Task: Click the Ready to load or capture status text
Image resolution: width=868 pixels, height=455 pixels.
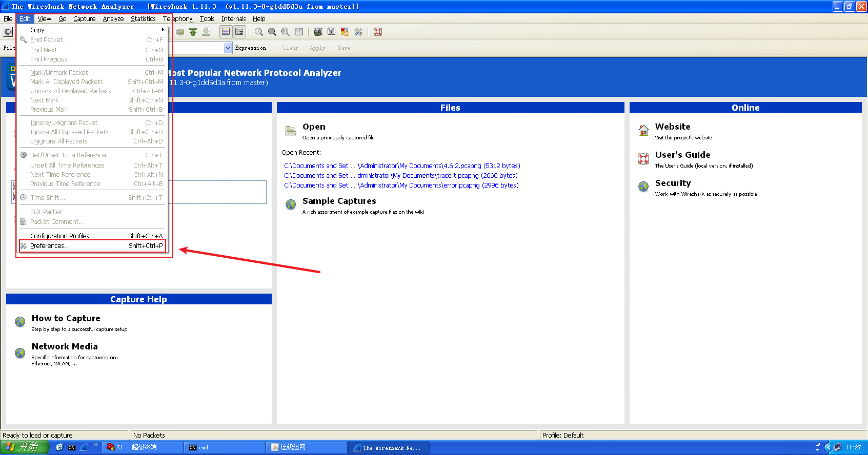Action: [37, 436]
